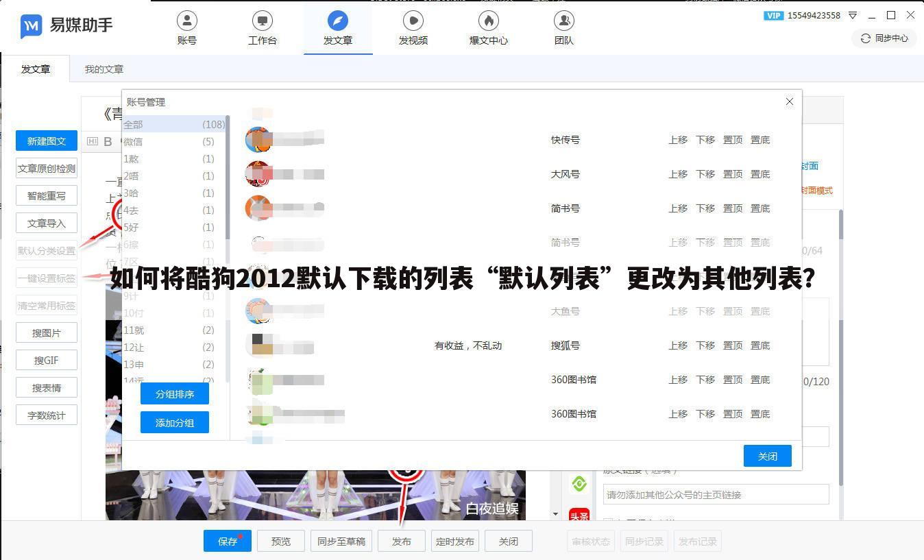
Task: Click the 文章原创检测 button
Action: (47, 169)
